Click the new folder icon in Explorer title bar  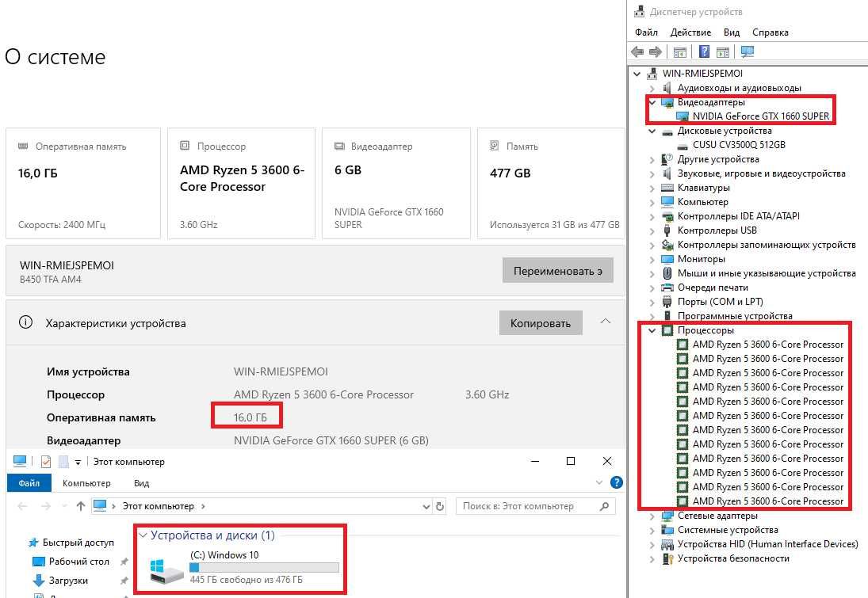(63, 461)
